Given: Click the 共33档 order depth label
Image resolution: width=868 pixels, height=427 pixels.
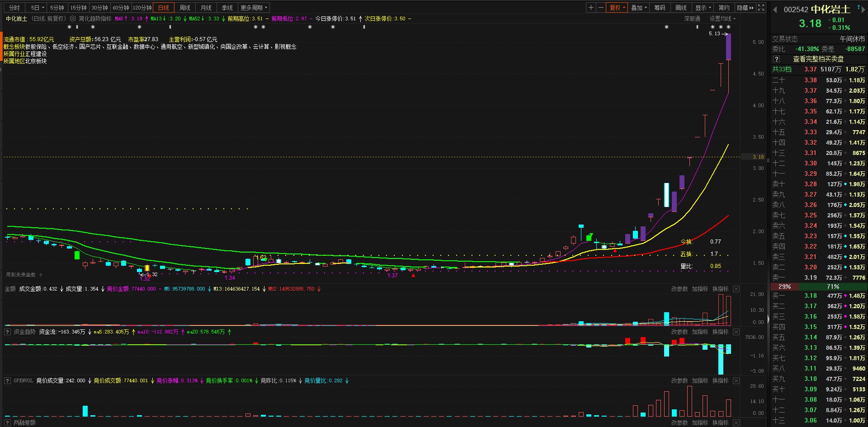Looking at the screenshot, I should 782,70.
